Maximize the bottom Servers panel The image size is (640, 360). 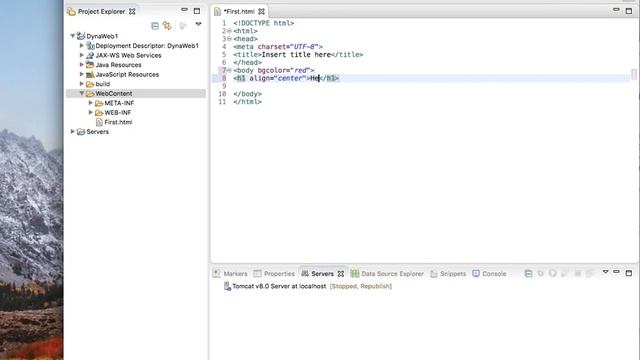(x=629, y=273)
